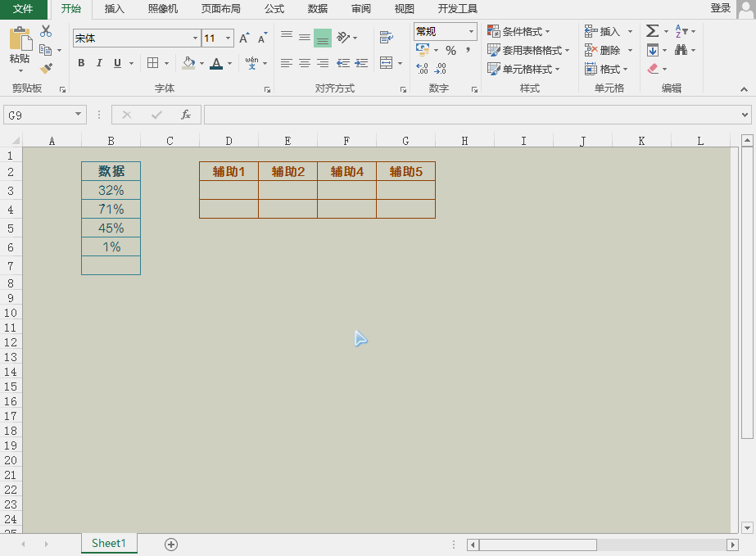
Task: Apply comma style format
Action: tap(469, 50)
